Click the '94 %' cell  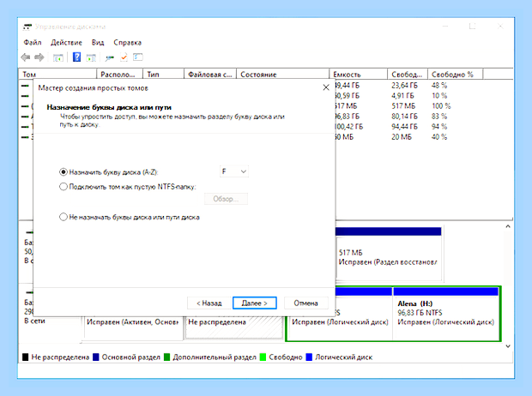439,127
